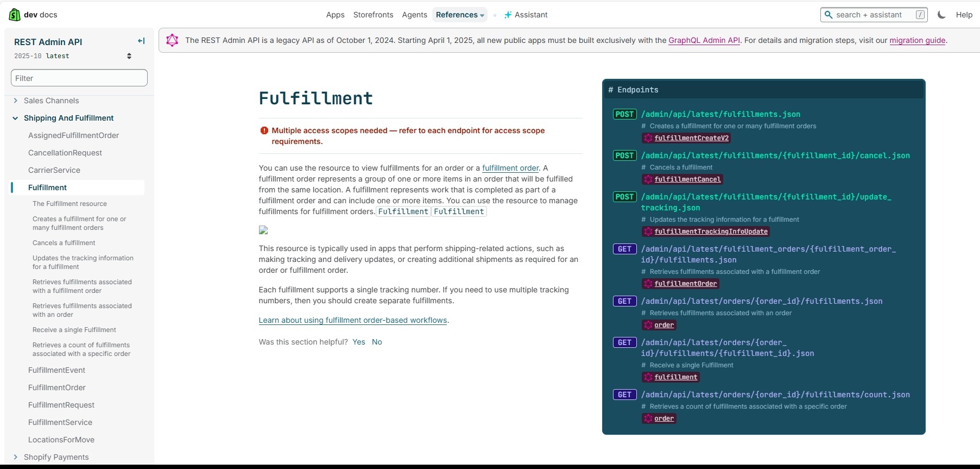Viewport: 980px width, 469px height.
Task: Click the GraphQL icon beside fulfillmentCreateV2
Action: tap(648, 138)
